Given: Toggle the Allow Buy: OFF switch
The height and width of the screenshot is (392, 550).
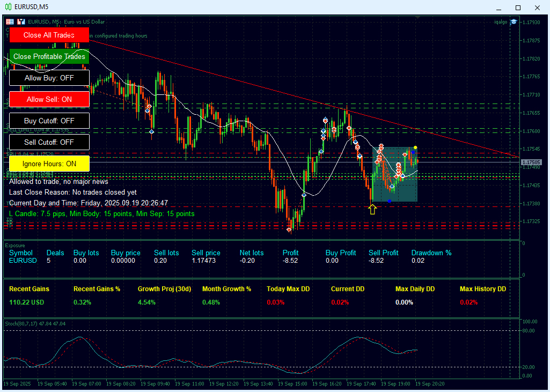Looking at the screenshot, I should (49, 78).
